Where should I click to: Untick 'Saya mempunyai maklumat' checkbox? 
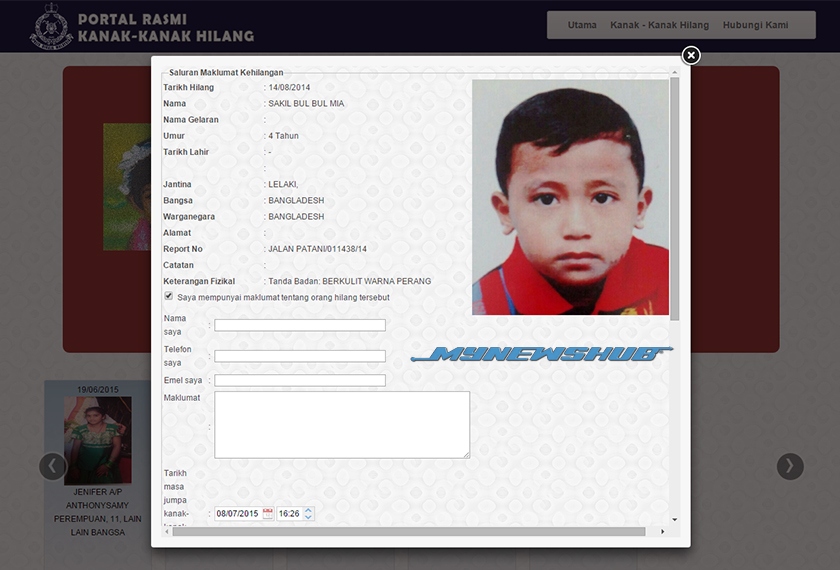tap(168, 297)
